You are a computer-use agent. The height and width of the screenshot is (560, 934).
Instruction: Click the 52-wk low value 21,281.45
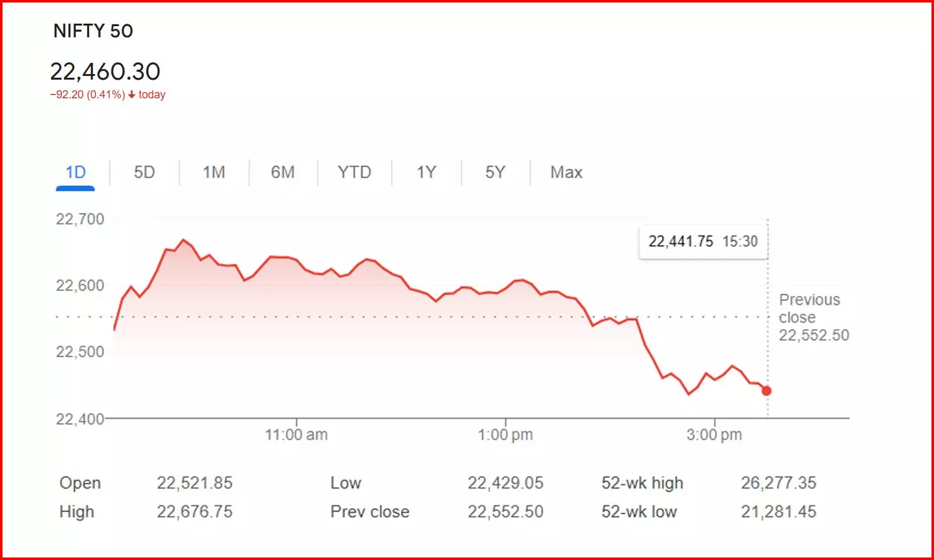[x=778, y=511]
